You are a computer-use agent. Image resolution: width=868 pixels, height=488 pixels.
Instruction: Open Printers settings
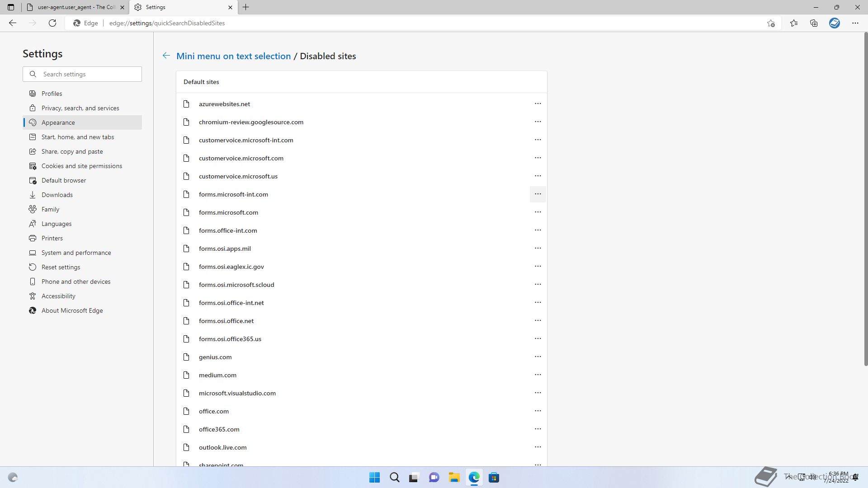coord(82,238)
